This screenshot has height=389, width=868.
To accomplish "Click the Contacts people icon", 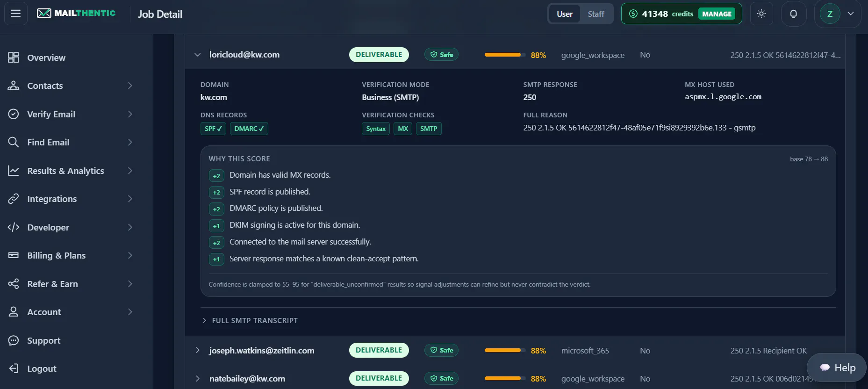I will point(14,86).
